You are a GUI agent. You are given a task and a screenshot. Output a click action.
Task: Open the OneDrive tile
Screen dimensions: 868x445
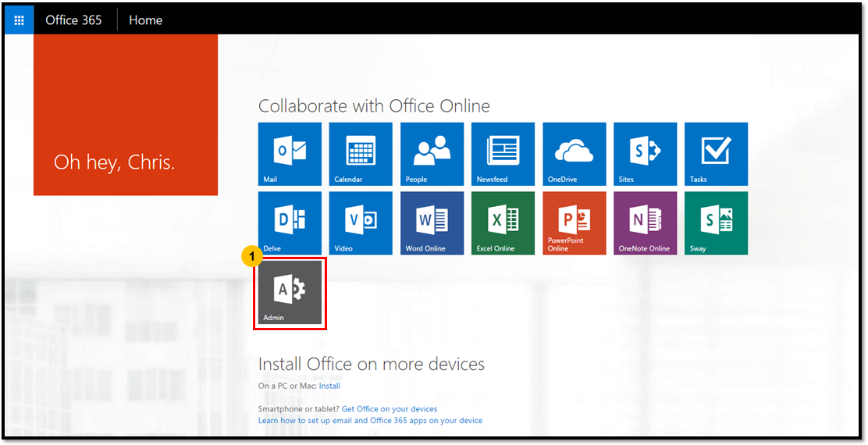(x=574, y=154)
